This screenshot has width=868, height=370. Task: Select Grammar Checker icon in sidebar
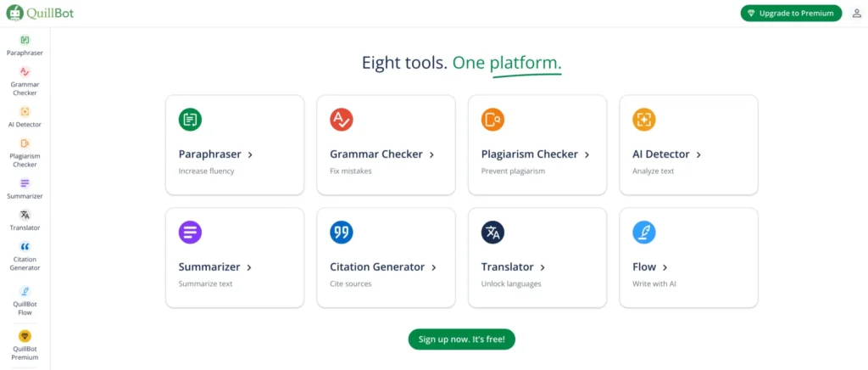coord(25,71)
